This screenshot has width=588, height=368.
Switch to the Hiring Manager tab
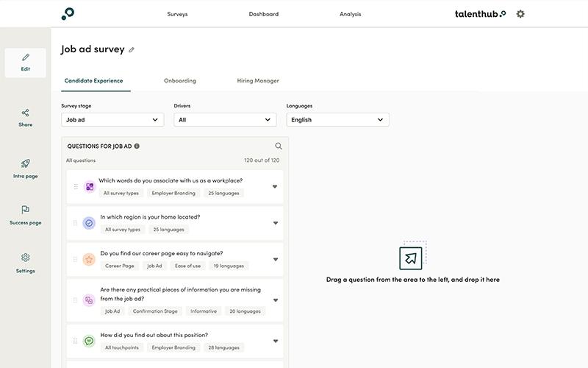coord(258,81)
